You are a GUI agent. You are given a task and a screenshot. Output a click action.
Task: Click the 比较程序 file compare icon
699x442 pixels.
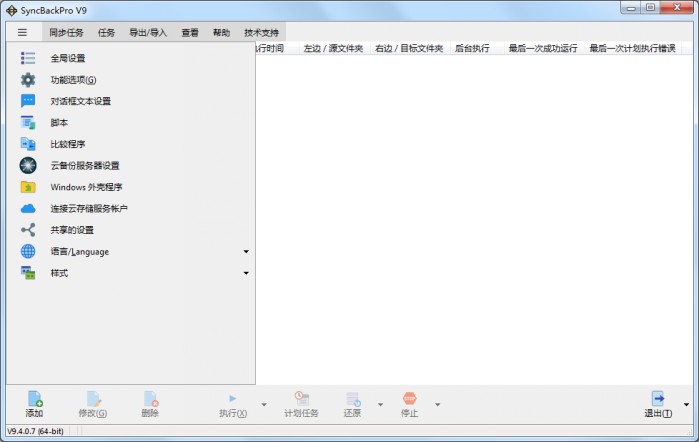(x=28, y=144)
